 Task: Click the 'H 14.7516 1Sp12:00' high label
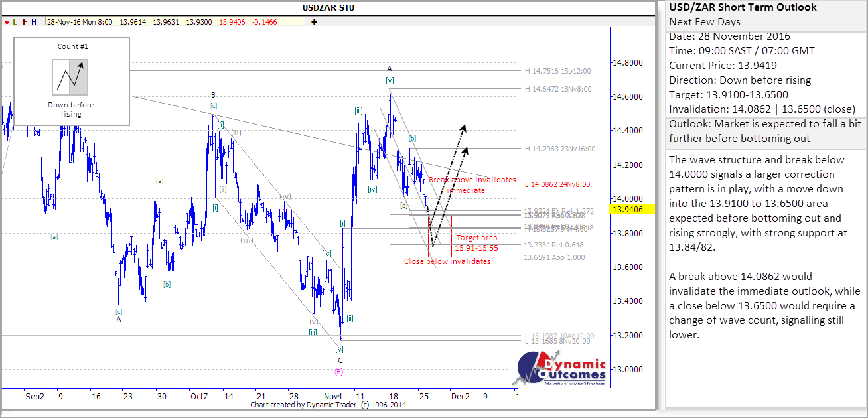pyautogui.click(x=557, y=71)
